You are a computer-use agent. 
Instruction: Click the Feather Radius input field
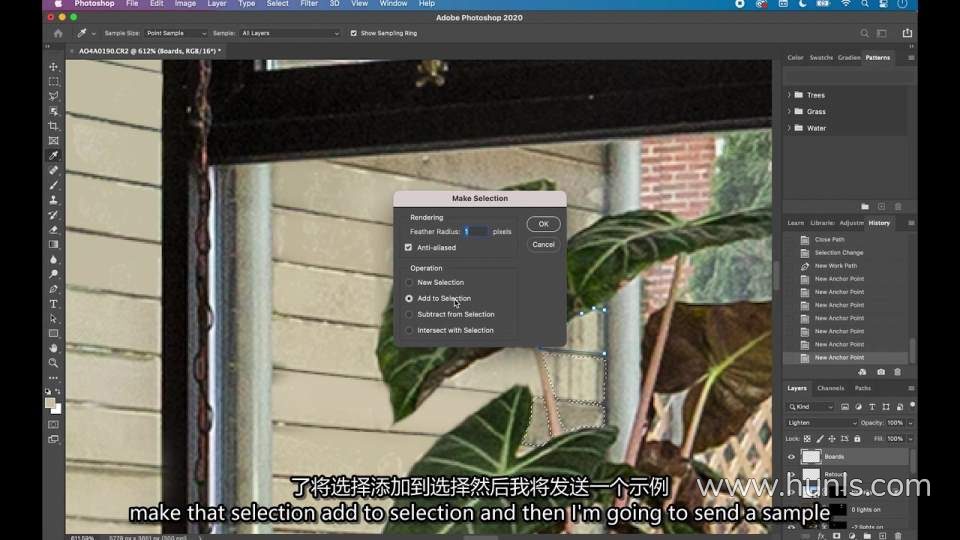[476, 231]
